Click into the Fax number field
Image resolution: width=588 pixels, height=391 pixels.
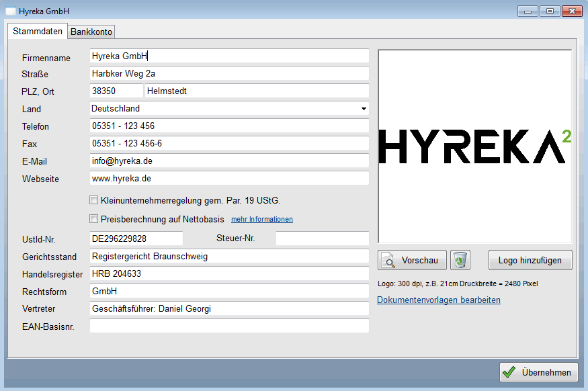click(x=229, y=144)
